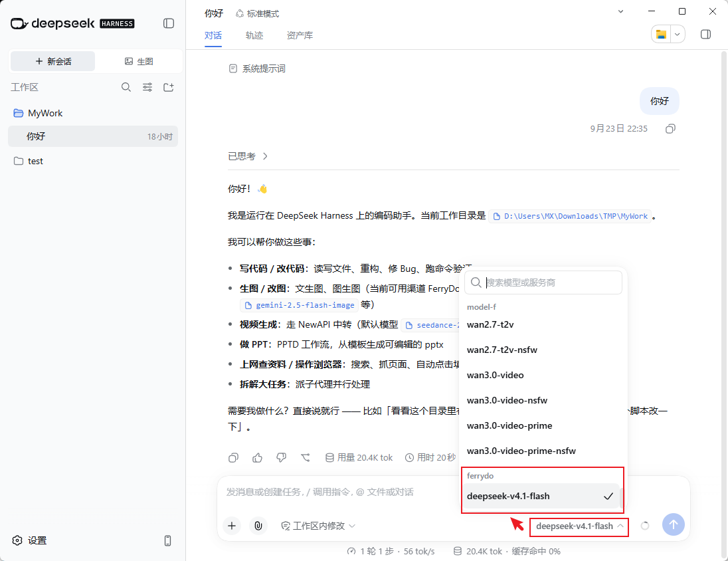Image resolution: width=728 pixels, height=561 pixels.
Task: Copy the user message 你好
Action: coord(670,129)
